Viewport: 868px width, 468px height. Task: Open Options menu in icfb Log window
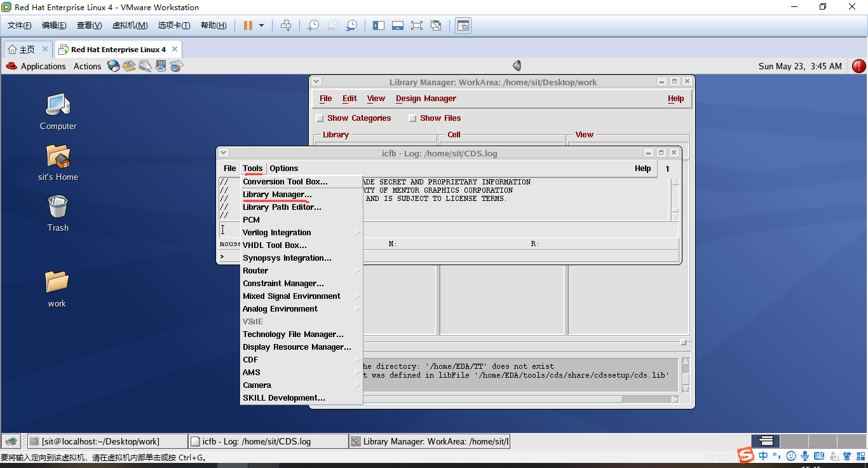point(283,169)
